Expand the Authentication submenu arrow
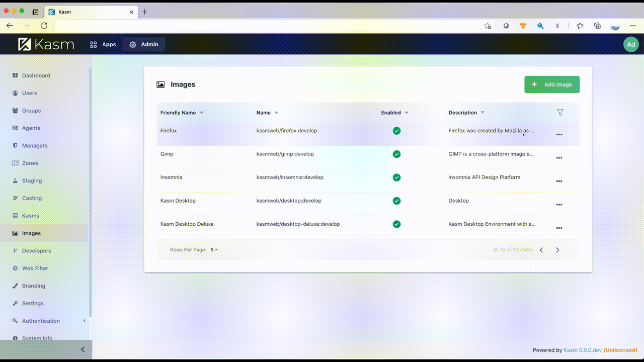This screenshot has height=362, width=644. [x=85, y=321]
